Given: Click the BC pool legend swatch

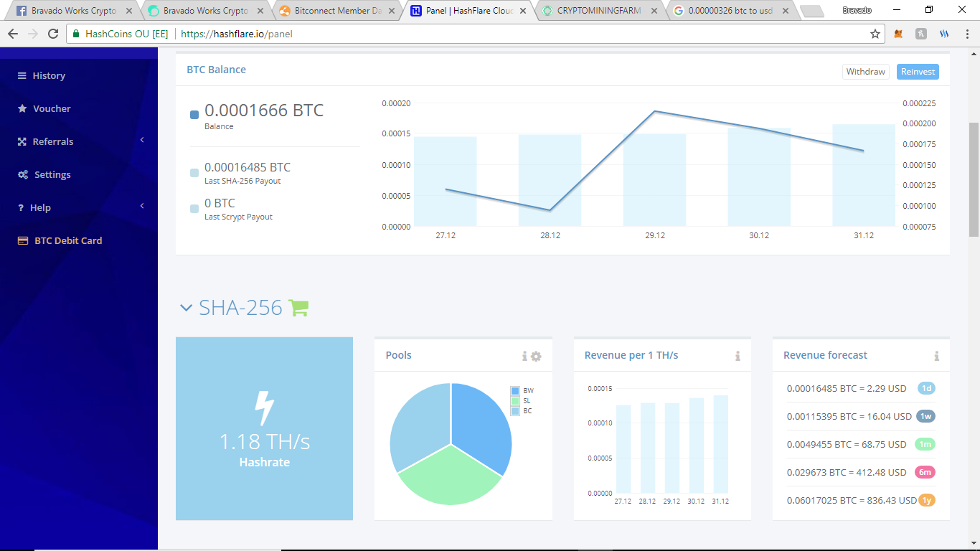Looking at the screenshot, I should tap(514, 411).
